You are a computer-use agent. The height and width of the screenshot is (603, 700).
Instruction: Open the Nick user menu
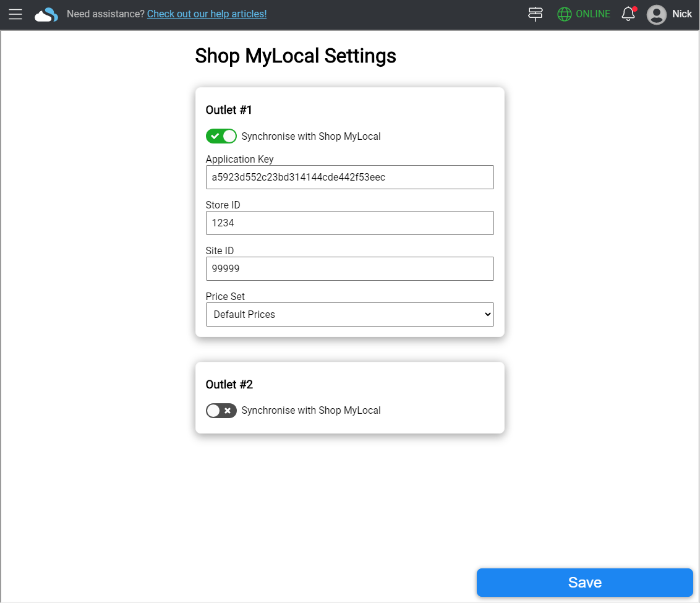coord(681,14)
